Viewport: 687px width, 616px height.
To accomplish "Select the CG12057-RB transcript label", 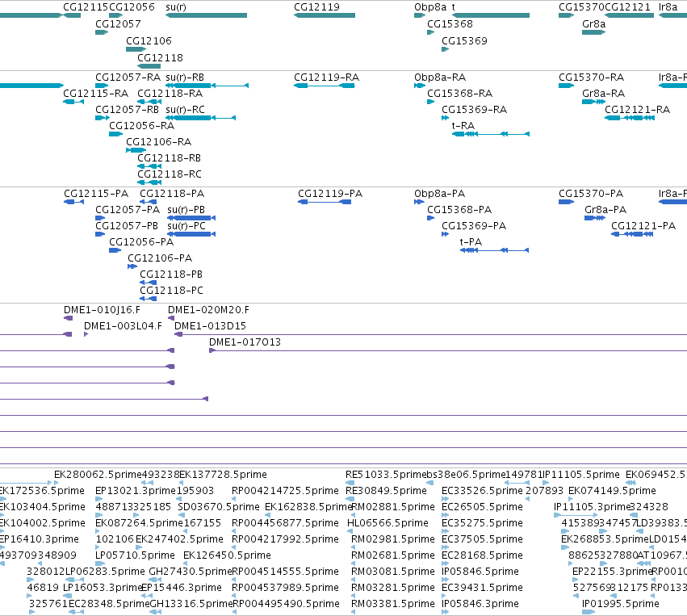I will [127, 110].
